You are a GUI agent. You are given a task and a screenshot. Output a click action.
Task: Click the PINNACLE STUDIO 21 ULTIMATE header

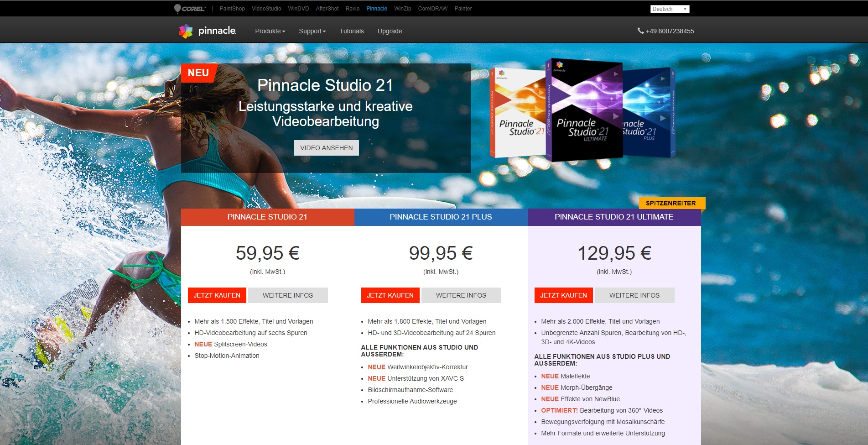coord(614,217)
